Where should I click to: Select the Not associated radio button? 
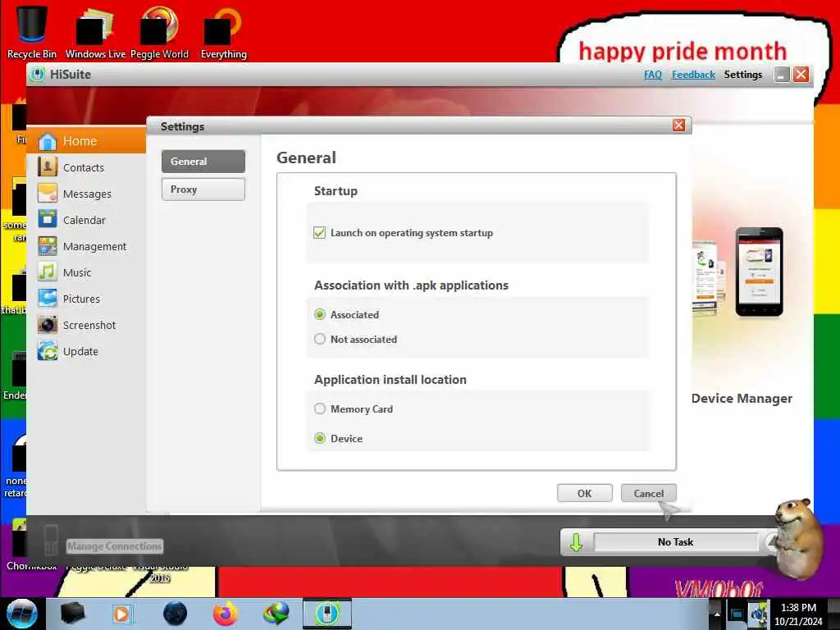320,339
